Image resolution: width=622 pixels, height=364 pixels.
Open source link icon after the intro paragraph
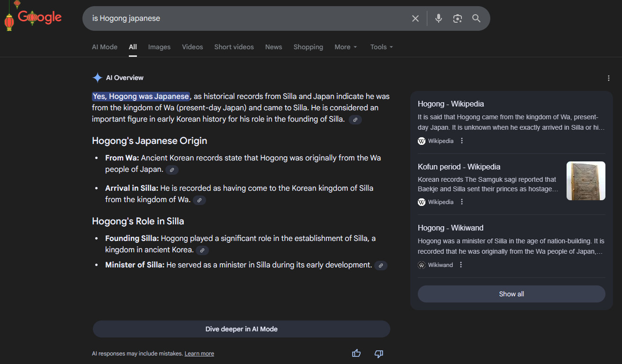pos(355,120)
